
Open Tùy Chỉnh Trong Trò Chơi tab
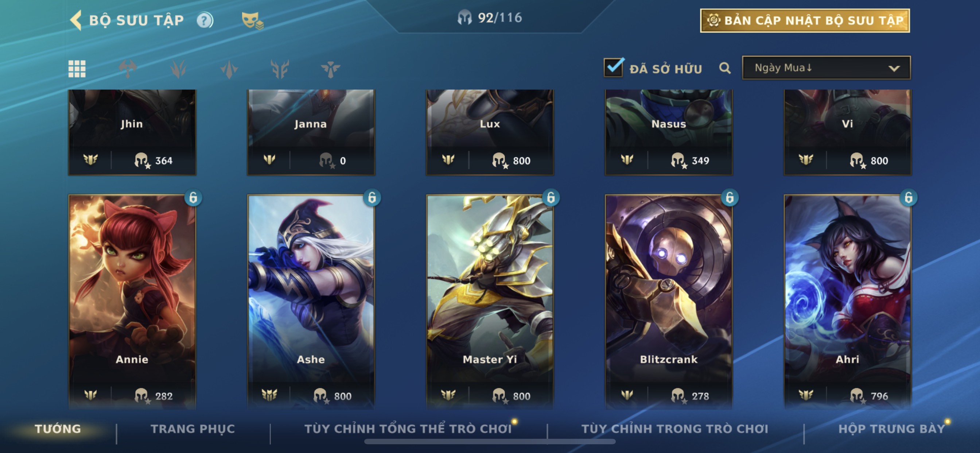coord(675,429)
